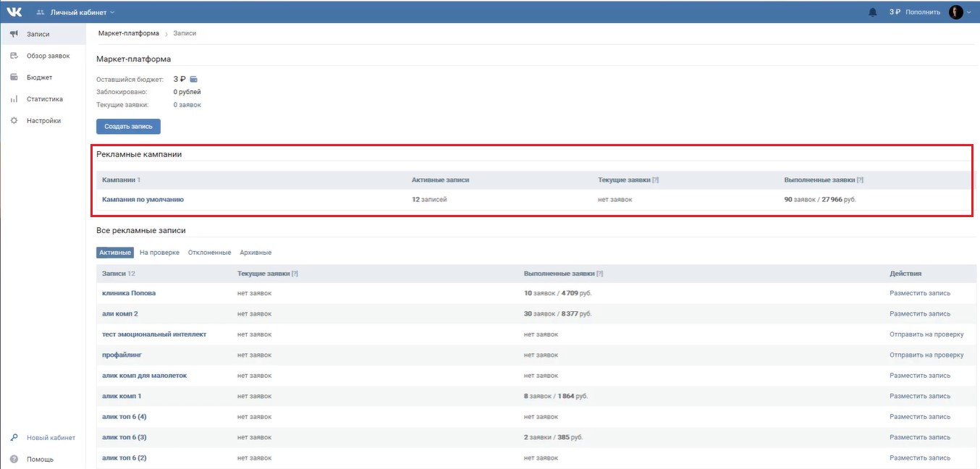
Task: Click the wallet icon beside remaining budget
Action: pos(193,79)
